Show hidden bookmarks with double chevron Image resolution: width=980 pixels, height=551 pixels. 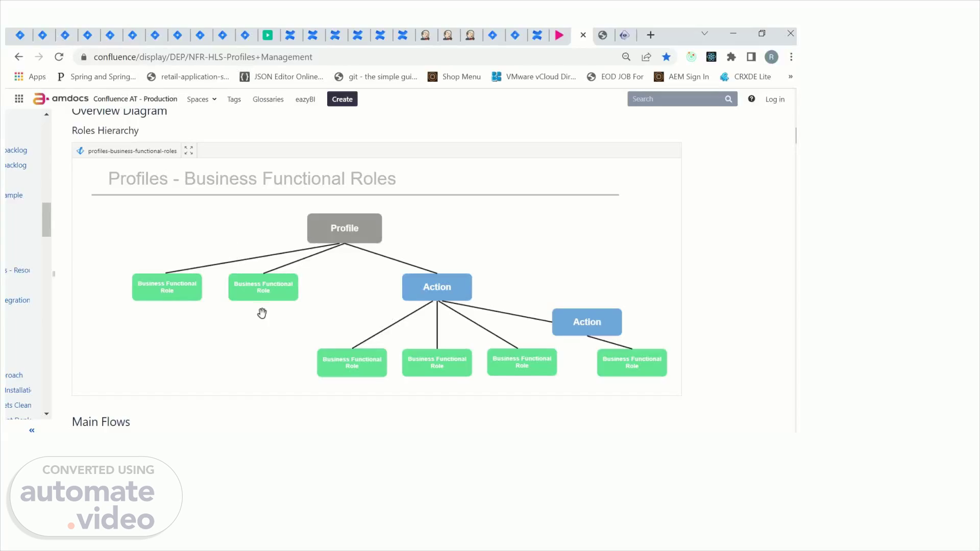click(790, 77)
